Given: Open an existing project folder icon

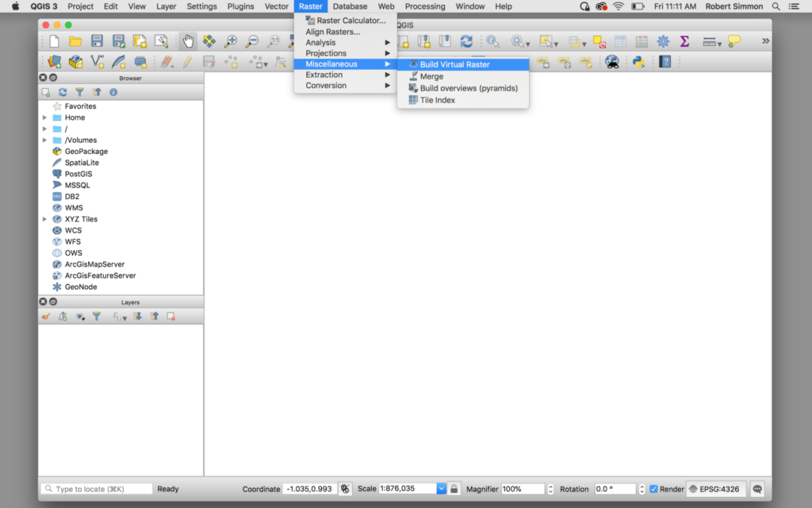Looking at the screenshot, I should click(x=75, y=41).
